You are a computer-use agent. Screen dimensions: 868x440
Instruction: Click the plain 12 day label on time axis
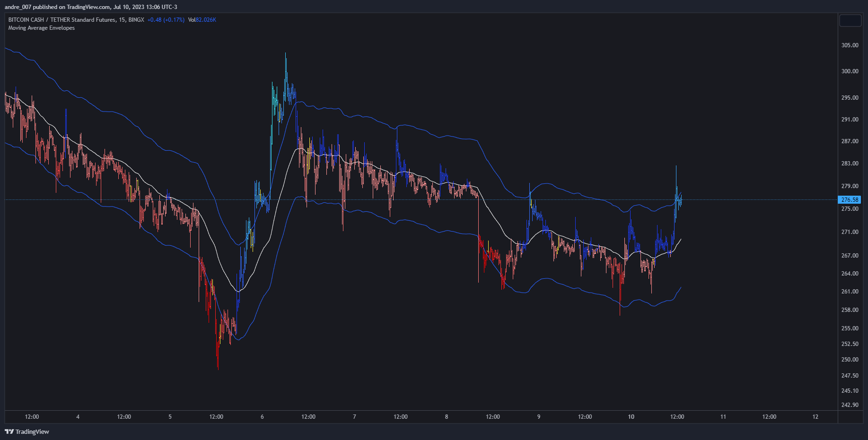(815, 417)
